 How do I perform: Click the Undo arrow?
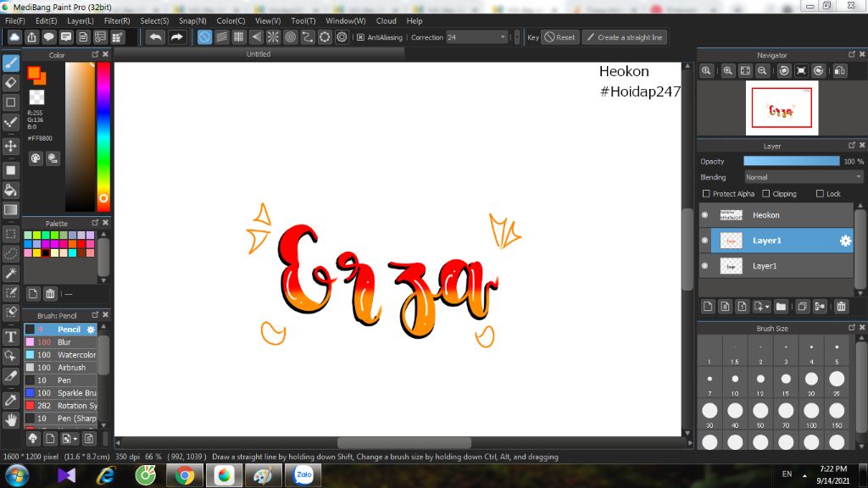click(x=156, y=37)
